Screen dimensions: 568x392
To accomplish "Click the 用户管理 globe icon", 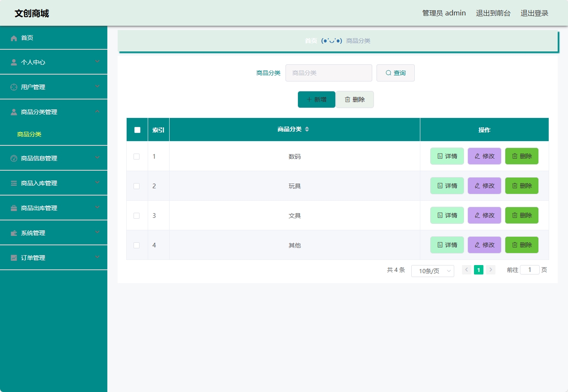I will click(x=13, y=87).
